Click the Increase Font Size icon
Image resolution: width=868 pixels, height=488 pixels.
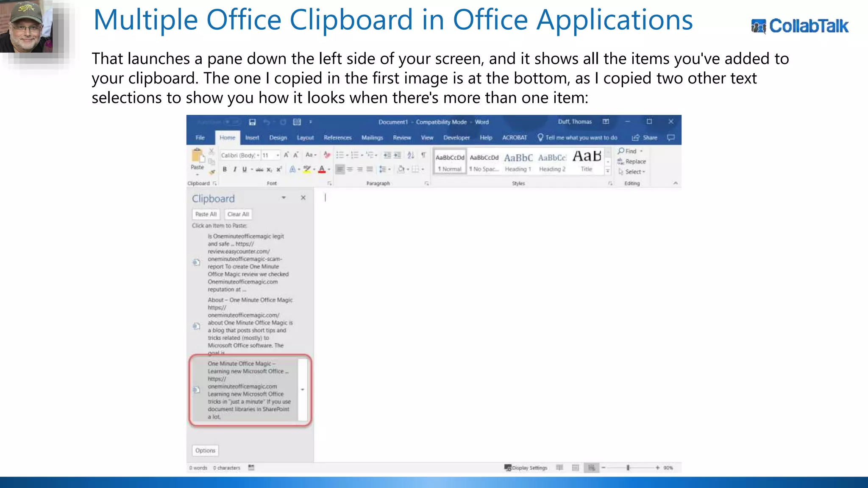[x=287, y=155]
